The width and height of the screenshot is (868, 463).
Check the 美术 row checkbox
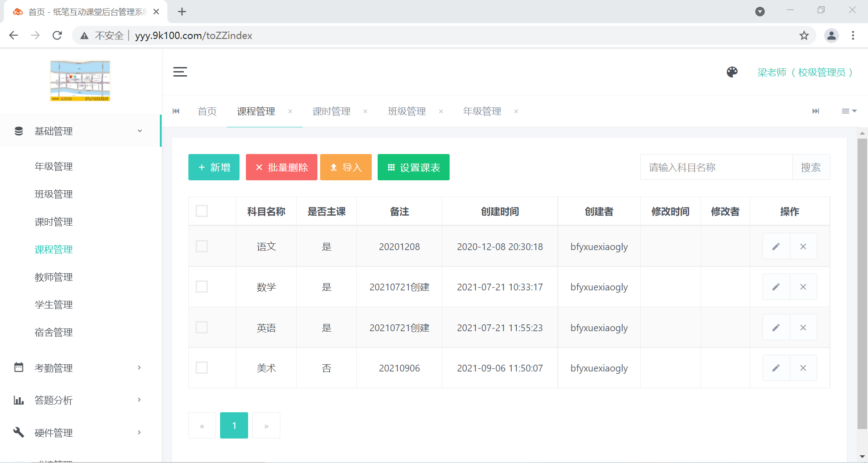click(201, 368)
